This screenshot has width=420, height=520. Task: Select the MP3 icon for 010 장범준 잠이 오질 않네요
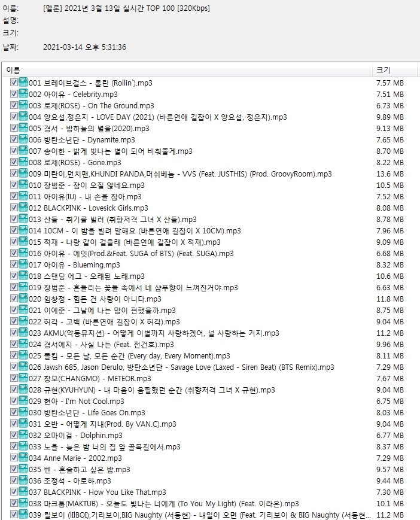pos(23,184)
